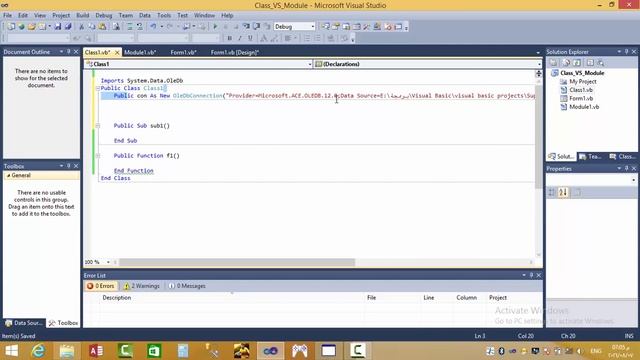Click the New Project toolbar icon
This screenshot has width=640, height=360.
[11, 27]
